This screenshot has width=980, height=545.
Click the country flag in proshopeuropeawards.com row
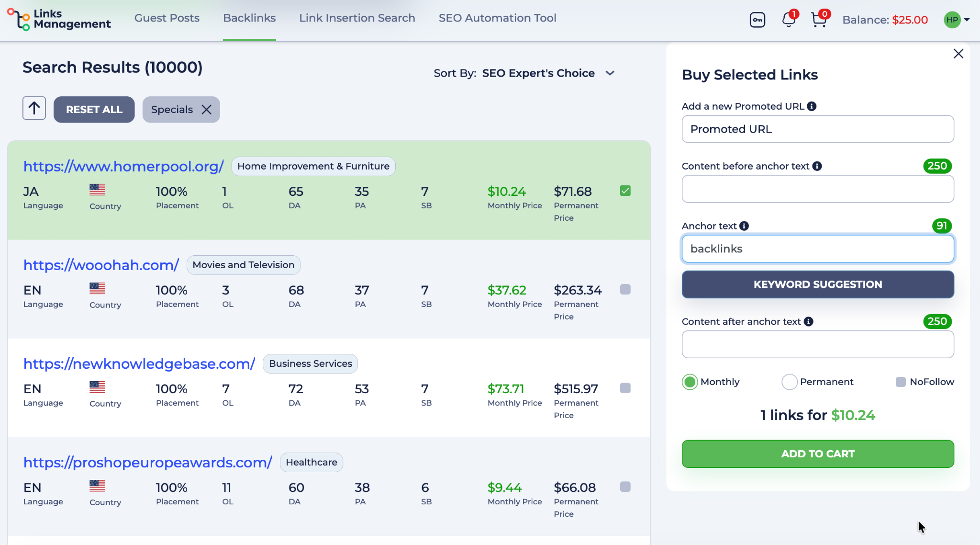tap(98, 486)
